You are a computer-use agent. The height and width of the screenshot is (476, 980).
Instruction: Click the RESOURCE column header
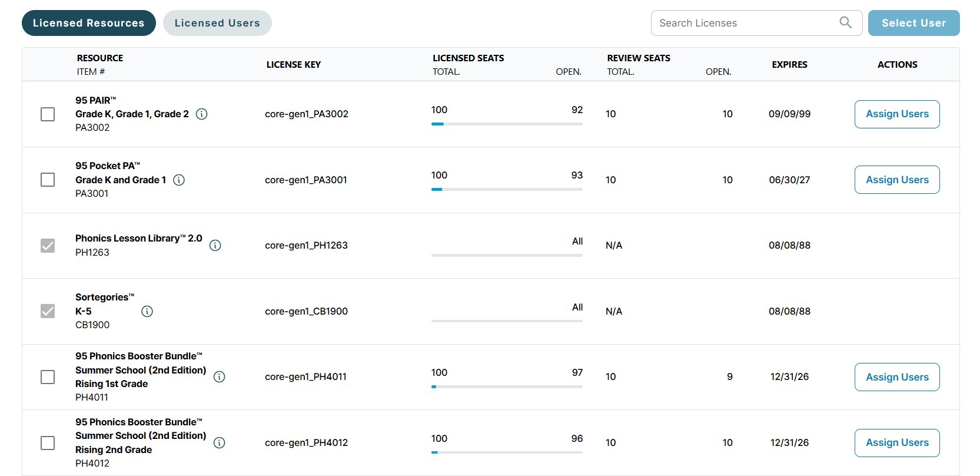coord(100,58)
